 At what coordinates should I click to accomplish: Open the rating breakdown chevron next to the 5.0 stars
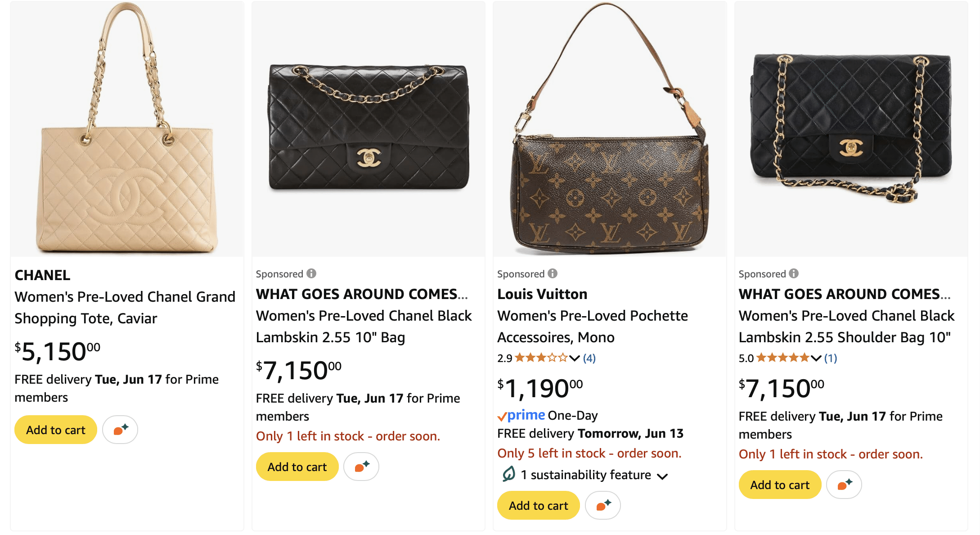[816, 358]
